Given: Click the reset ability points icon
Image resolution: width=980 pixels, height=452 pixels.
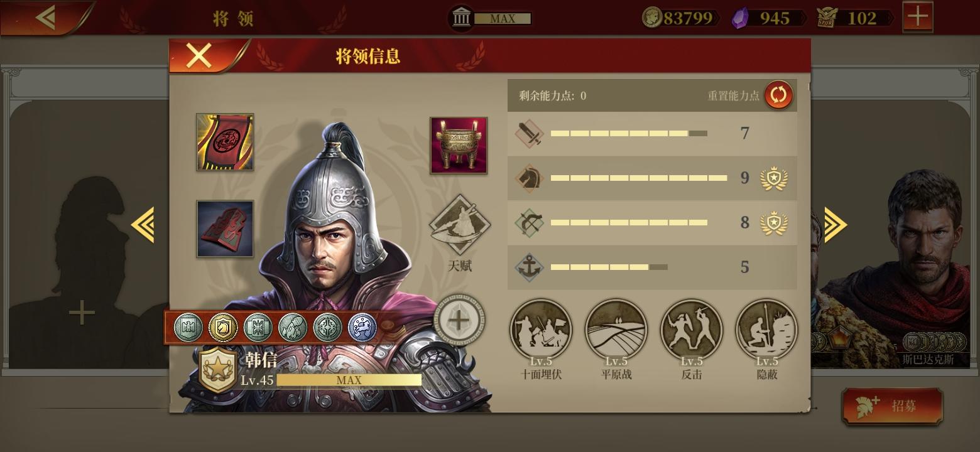Looking at the screenshot, I should (778, 95).
